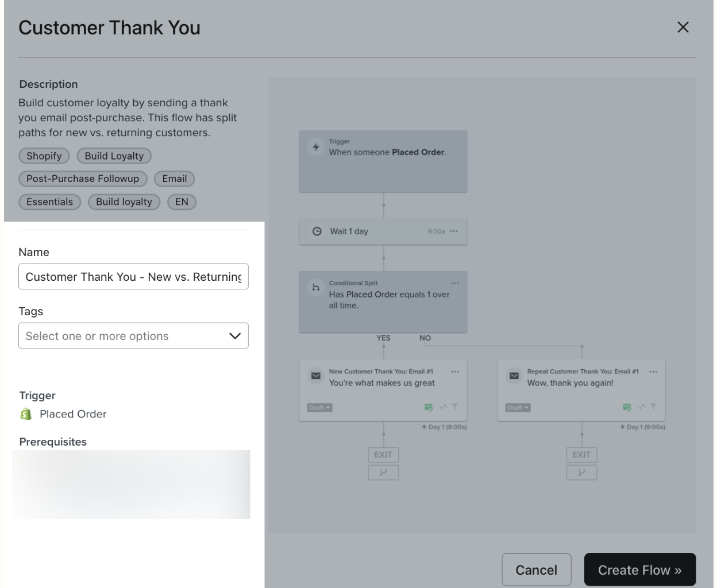Screen dimensions: 717x588
Task: Click Repeat Customer Thank You envelope icon
Action: click(514, 376)
